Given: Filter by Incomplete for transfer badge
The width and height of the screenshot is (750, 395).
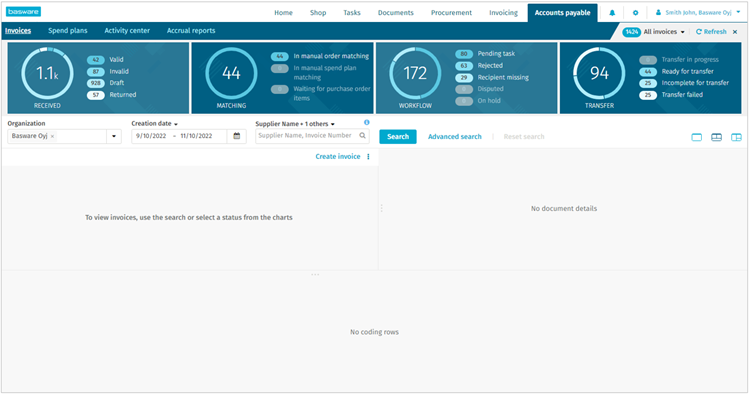Looking at the screenshot, I should [648, 83].
